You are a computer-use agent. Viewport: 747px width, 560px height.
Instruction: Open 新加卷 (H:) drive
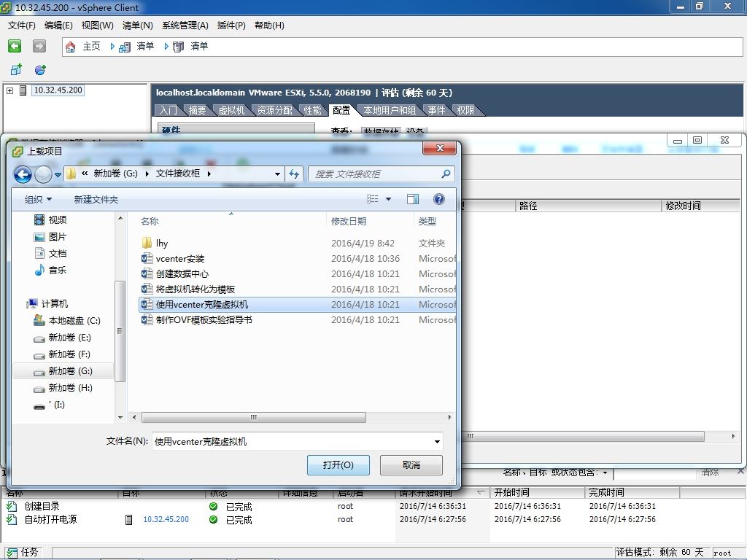63,388
